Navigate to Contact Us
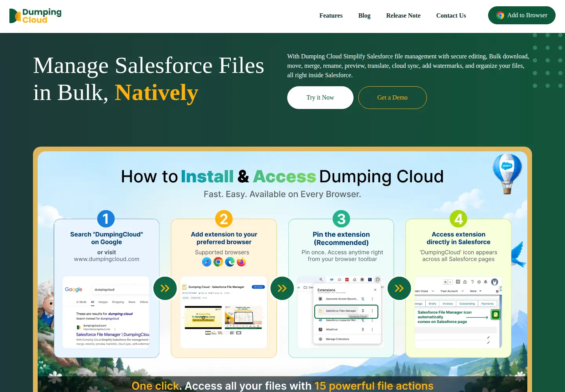Image resolution: width=565 pixels, height=392 pixels. 451,16
